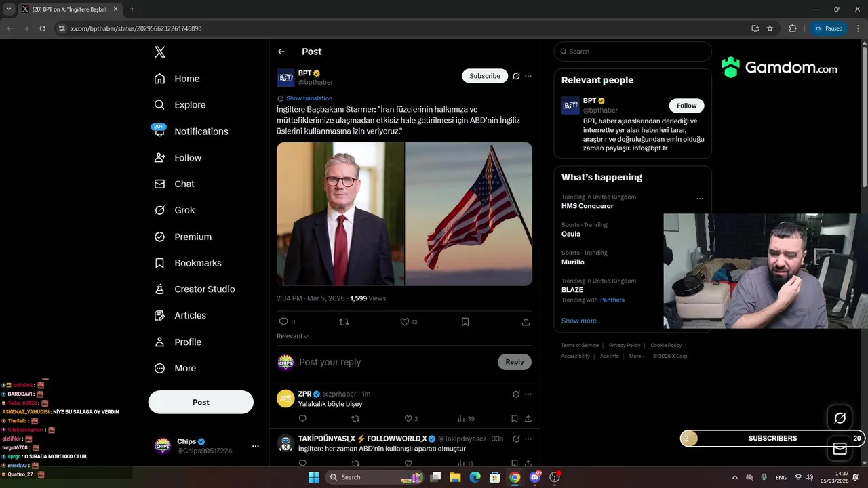
Task: Open Grok from sidebar
Action: pos(174,210)
